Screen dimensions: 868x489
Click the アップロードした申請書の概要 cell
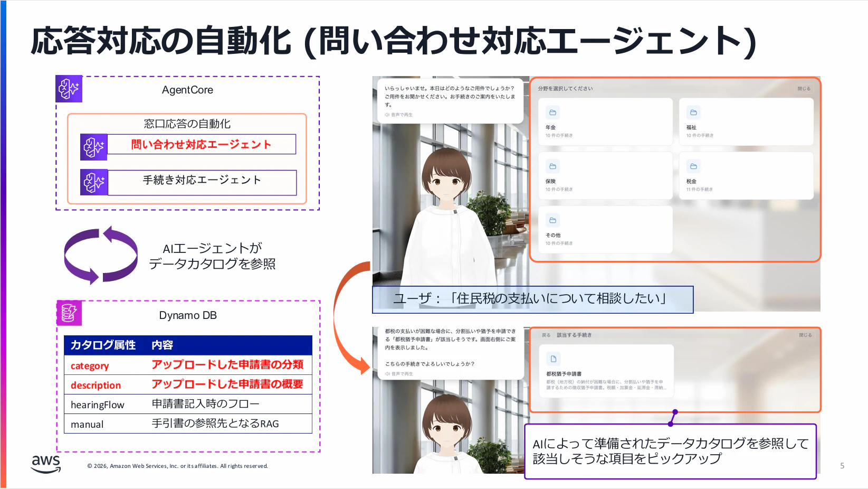coord(227,384)
